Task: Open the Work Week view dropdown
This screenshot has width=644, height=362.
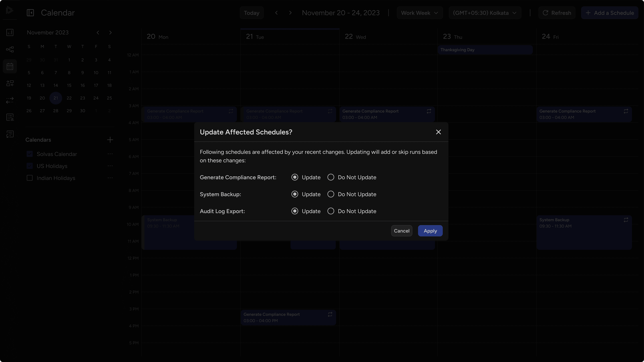Action: (419, 12)
